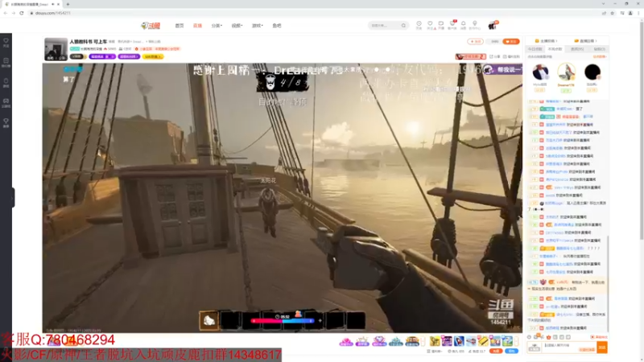Click the gold trophy gift icon
Viewport: 644px width, 362px height.
[435, 341]
